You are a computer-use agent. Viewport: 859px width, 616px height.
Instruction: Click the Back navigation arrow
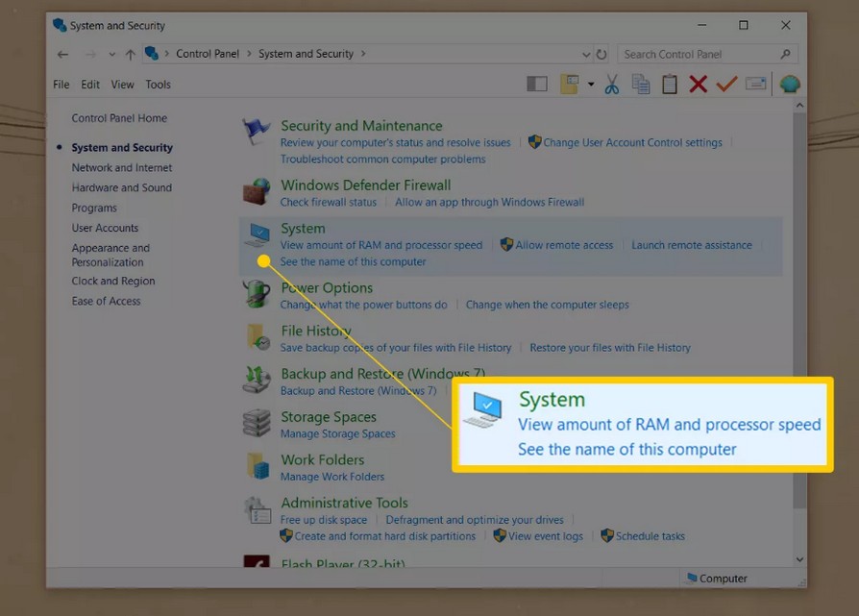tap(63, 54)
